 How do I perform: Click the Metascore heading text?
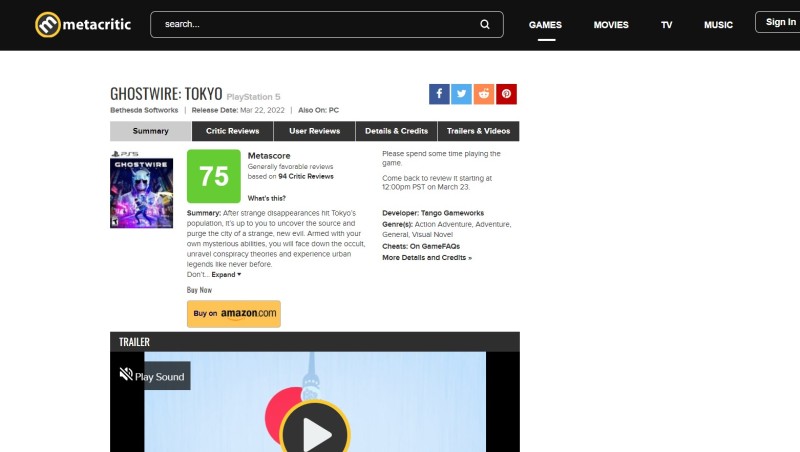coord(269,156)
